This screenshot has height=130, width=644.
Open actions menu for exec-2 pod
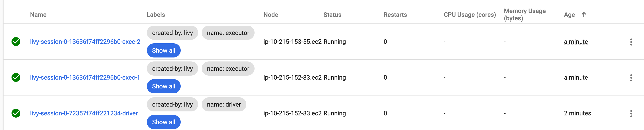coord(631,42)
